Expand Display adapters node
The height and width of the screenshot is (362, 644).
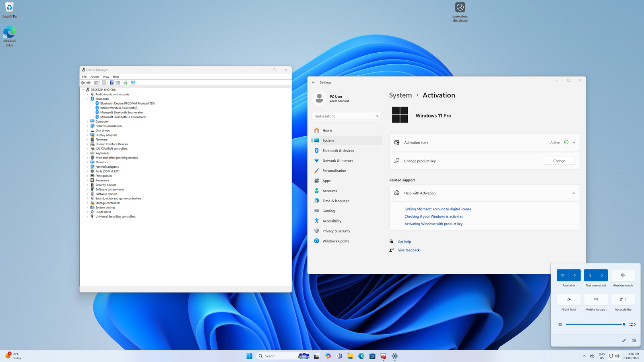pyautogui.click(x=87, y=135)
